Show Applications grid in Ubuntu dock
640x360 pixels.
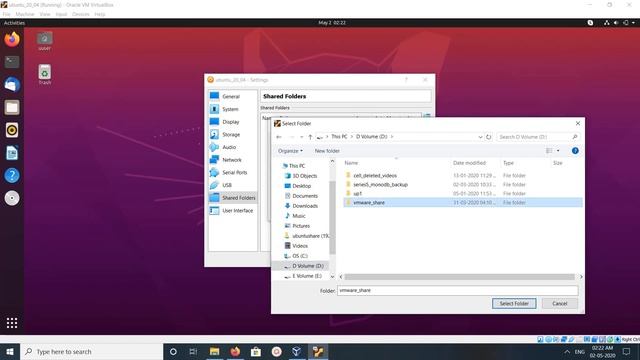coord(12,323)
